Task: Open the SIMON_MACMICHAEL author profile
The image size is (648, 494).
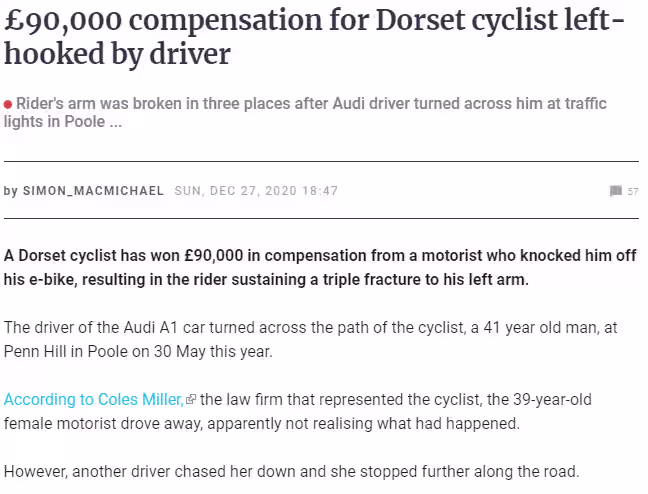Action: pos(93,191)
